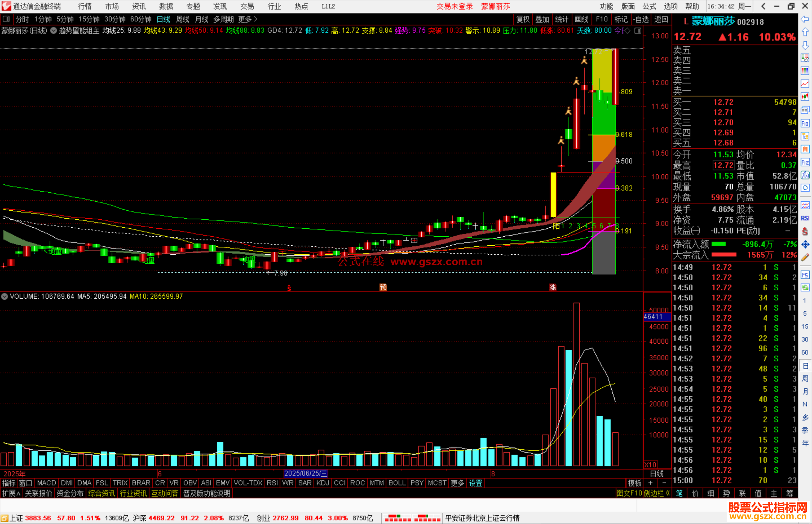The width and height of the screenshot is (812, 524).
Task: Switch to 1-minute period in right sidebar
Action: 805,301
